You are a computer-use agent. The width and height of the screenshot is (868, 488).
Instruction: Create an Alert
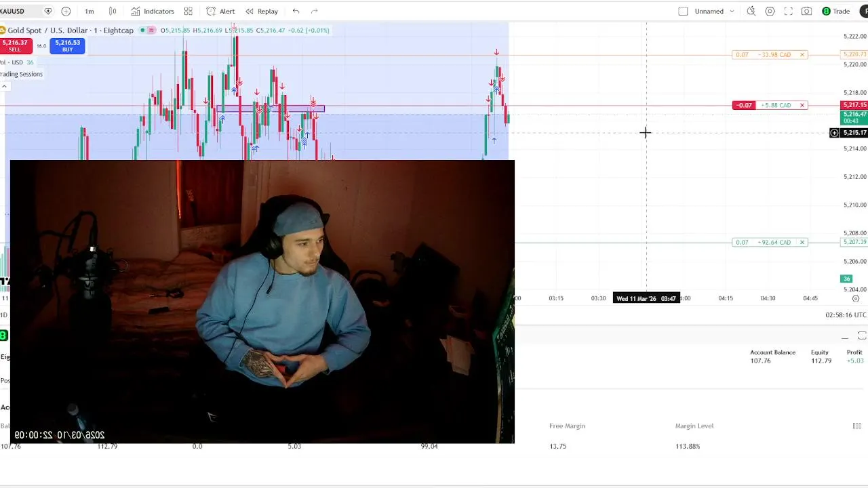tap(220, 11)
